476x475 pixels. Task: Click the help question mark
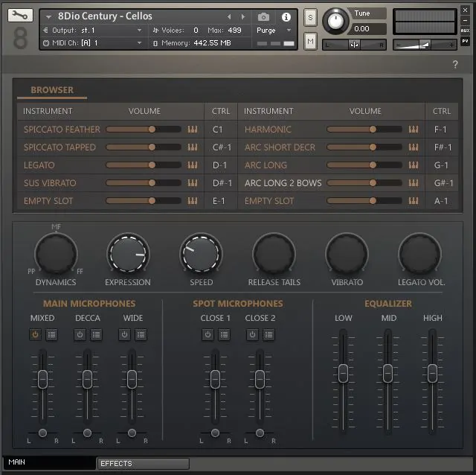455,64
